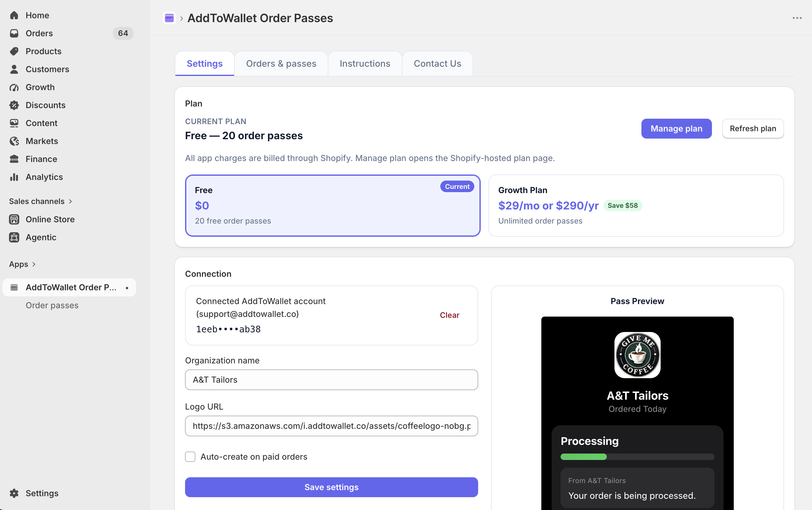Expand the Sales channels section
812x510 pixels.
[x=40, y=201]
